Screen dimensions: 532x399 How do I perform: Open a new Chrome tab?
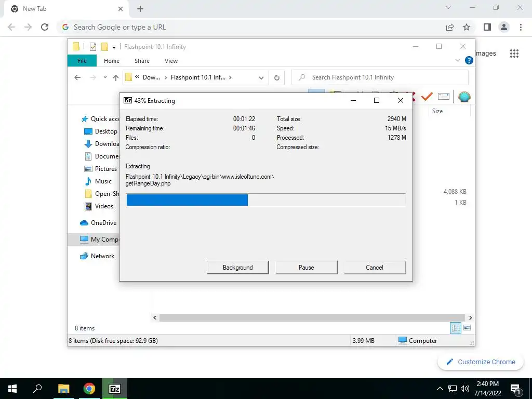[x=140, y=9]
